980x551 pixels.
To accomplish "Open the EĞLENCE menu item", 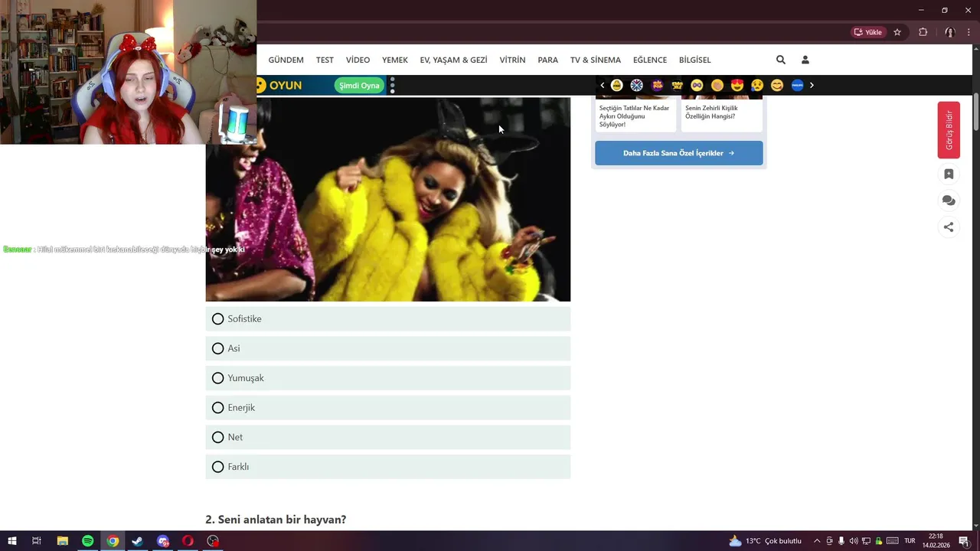I will [x=650, y=60].
